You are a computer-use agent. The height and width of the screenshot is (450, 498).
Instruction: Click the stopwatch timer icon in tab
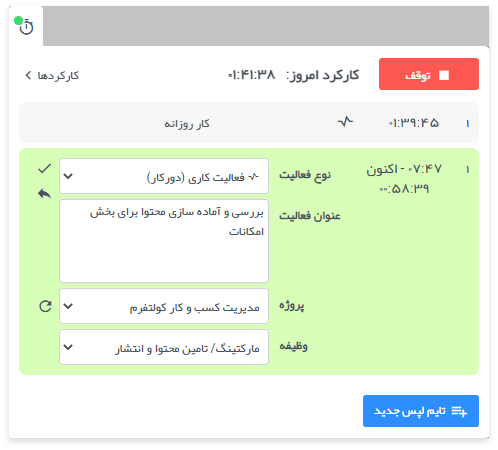coord(26,27)
